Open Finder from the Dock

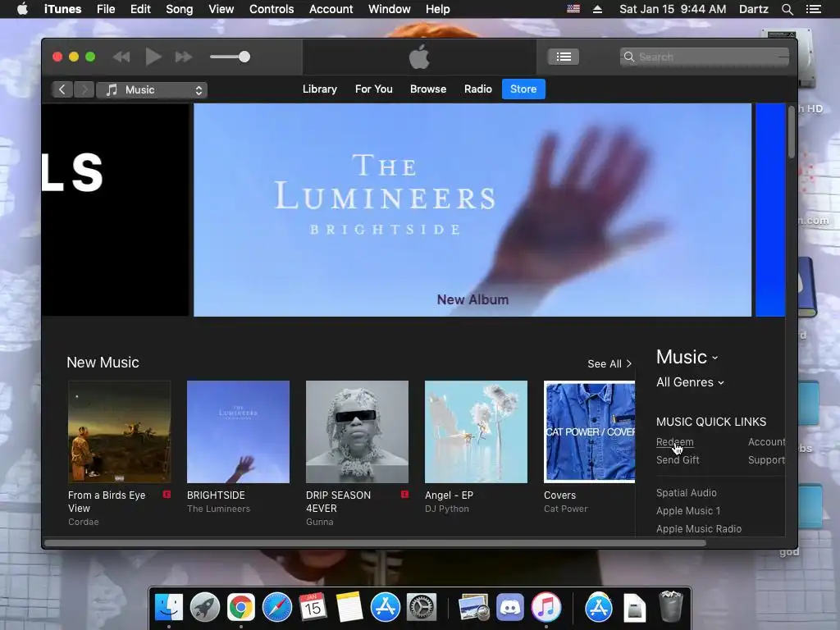tap(169, 608)
